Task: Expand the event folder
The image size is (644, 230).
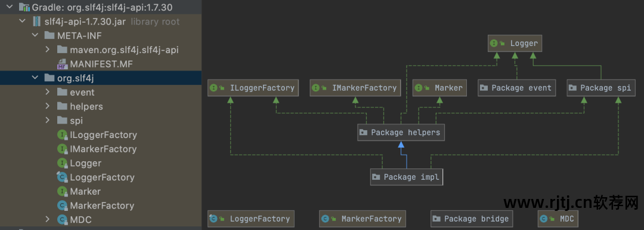Action: (x=48, y=92)
